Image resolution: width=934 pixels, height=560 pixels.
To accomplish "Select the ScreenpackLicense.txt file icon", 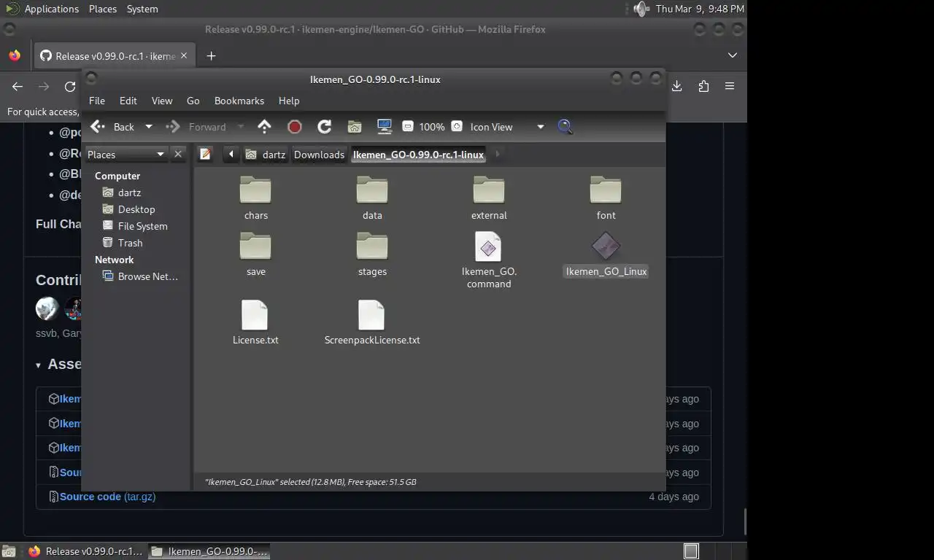I will (x=371, y=315).
